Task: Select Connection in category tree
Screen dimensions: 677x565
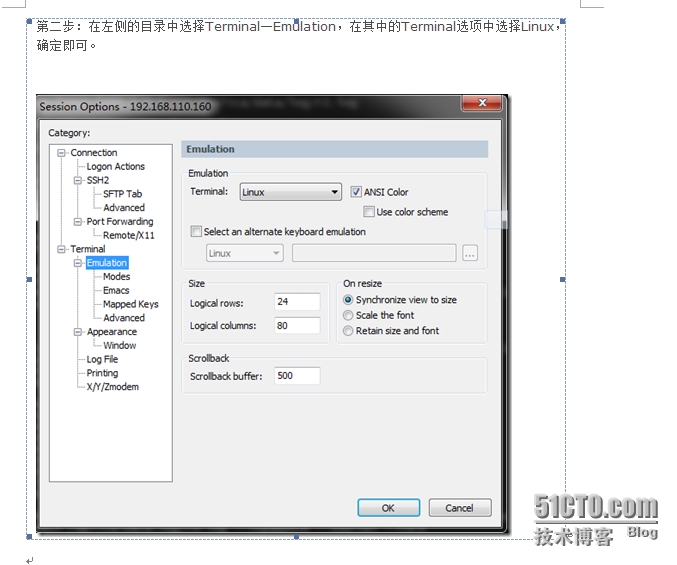Action: 94,152
